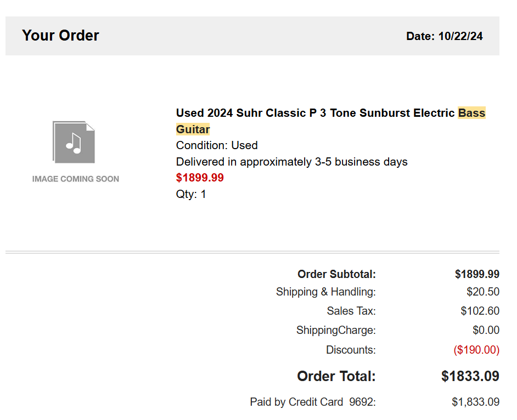
Task: Click the ShippingCharge $0.00 value
Action: [486, 330]
